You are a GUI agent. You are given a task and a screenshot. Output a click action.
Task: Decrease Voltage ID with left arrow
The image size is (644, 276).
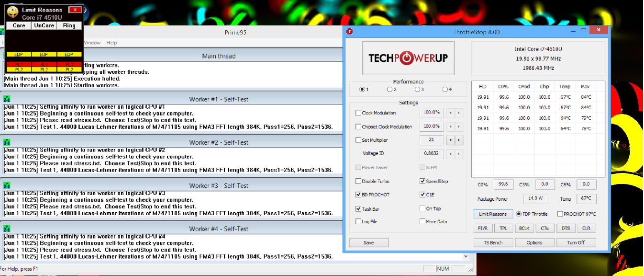point(451,154)
